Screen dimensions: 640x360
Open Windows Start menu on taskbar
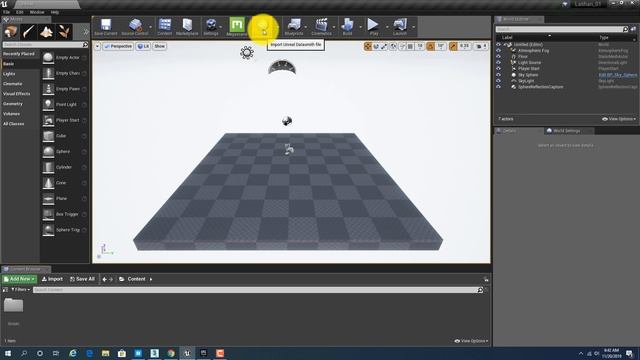[8, 353]
